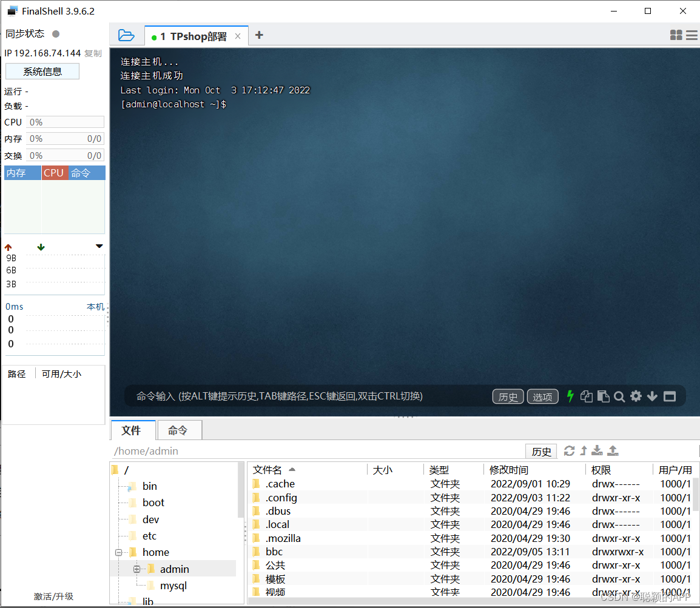Screen dimensions: 700x608
Task: Click the 系统信息 button
Action: coord(42,72)
